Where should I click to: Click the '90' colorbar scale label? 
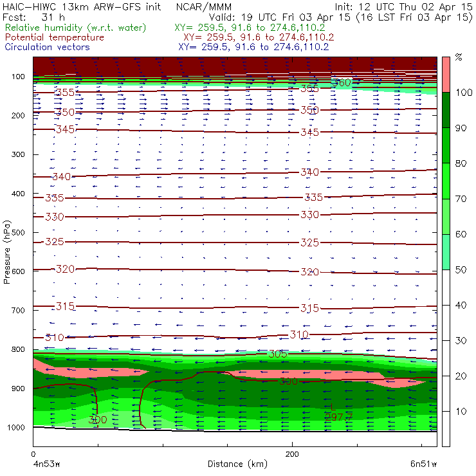[x=461, y=128]
